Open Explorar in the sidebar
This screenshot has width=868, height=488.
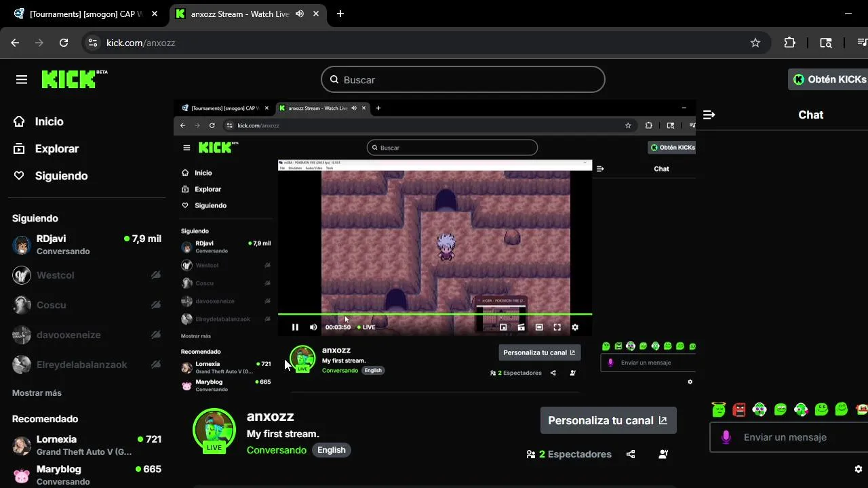pos(46,148)
